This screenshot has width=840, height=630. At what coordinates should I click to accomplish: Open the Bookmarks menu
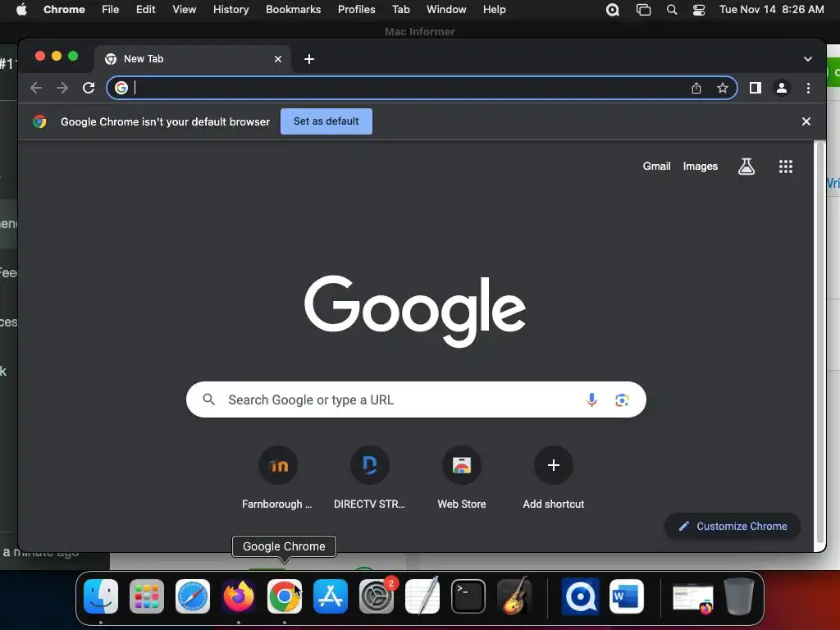pos(293,10)
